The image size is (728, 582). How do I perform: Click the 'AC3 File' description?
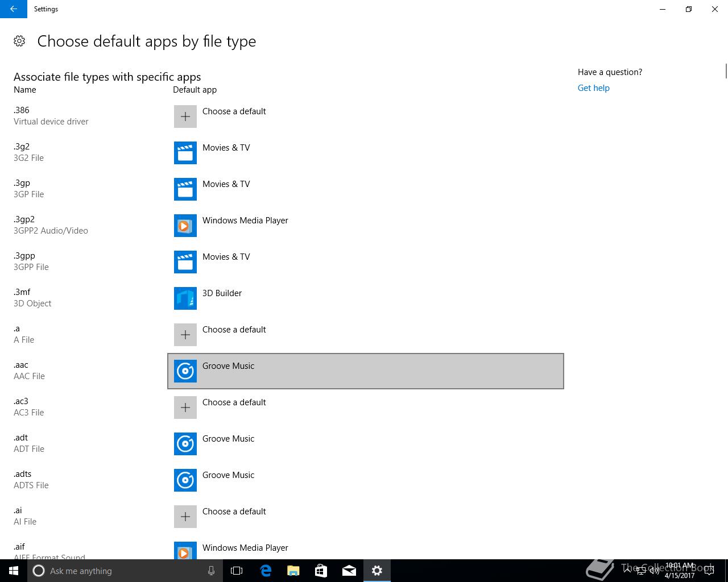(x=28, y=413)
